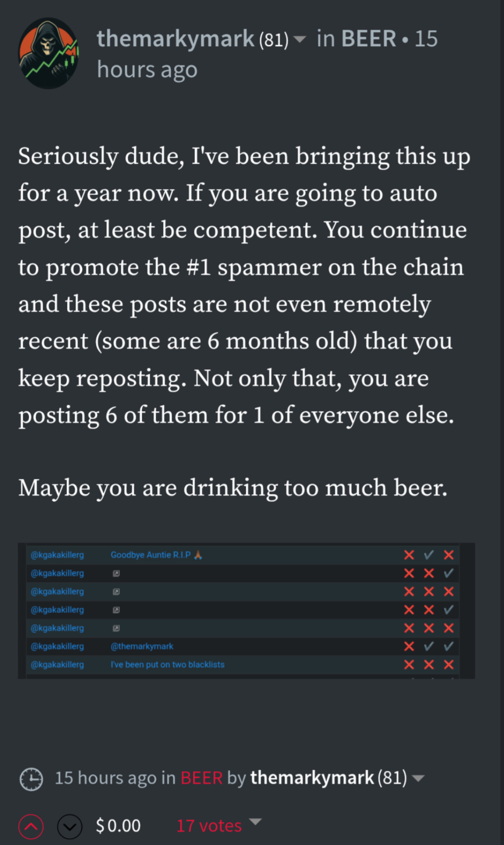Image resolution: width=504 pixels, height=845 pixels.
Task: Open the 17 votes list
Action: 209,826
